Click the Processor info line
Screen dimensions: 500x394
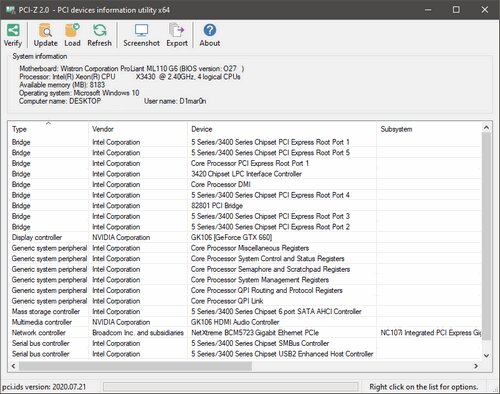click(130, 77)
